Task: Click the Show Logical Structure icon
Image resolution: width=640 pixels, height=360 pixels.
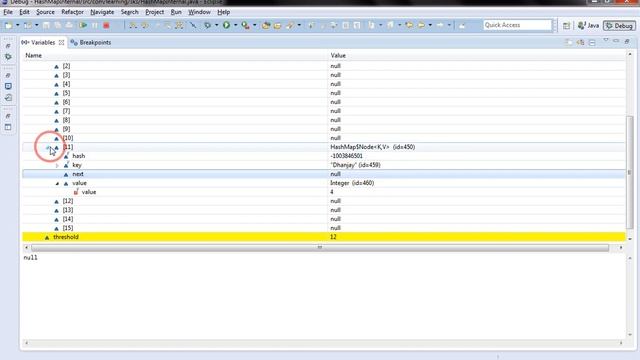Action: click(580, 42)
